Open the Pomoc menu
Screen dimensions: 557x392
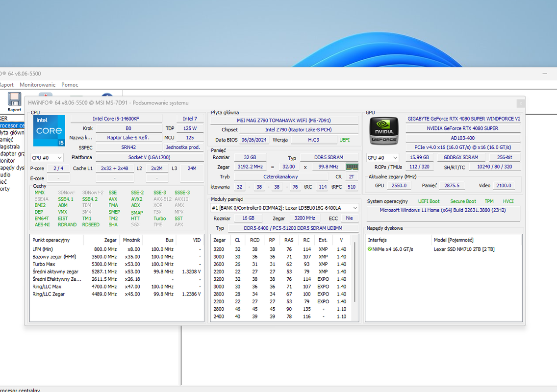(70, 84)
